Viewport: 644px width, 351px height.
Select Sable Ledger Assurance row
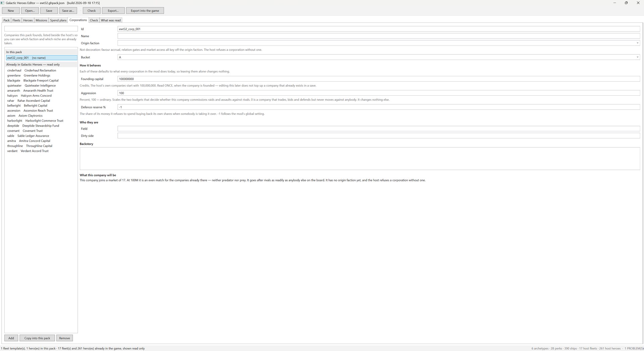click(41, 136)
